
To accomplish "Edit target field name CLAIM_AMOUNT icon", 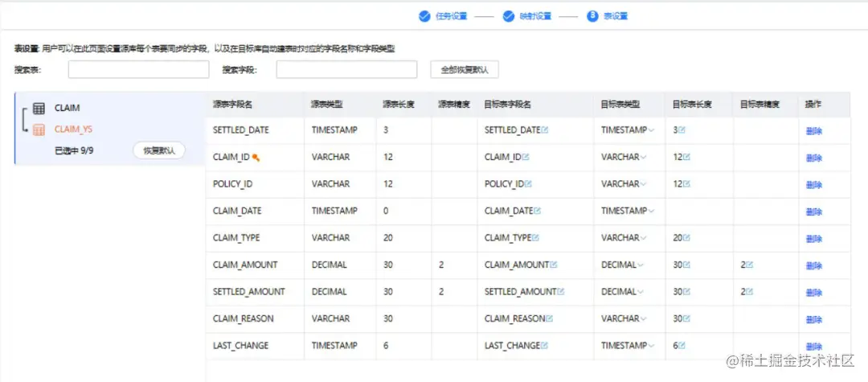I will pyautogui.click(x=554, y=265).
